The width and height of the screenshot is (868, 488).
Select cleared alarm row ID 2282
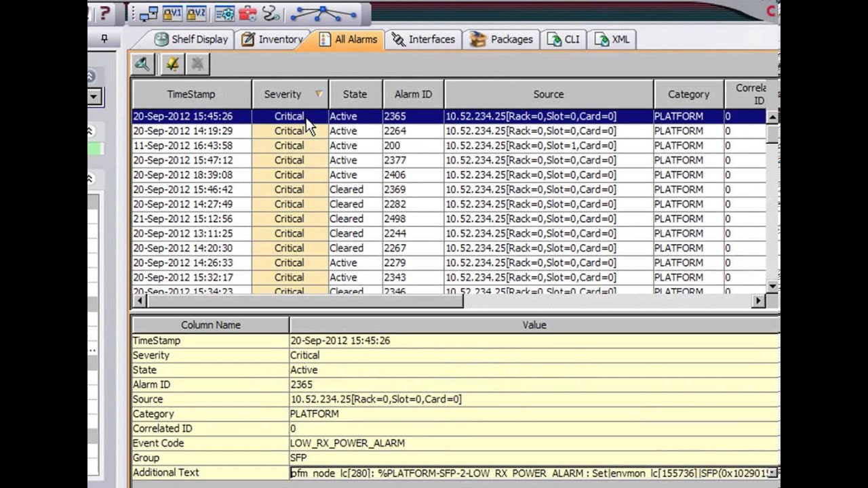coord(448,204)
